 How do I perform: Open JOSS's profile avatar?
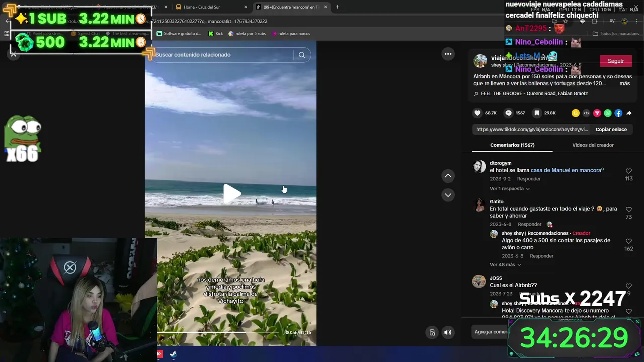tap(479, 281)
